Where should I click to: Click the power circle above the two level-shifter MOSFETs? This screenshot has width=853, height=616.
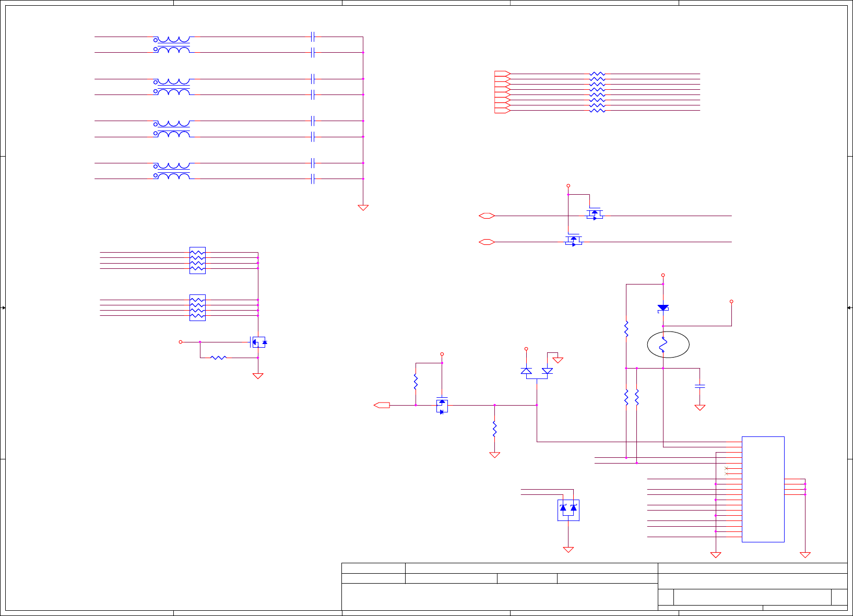coord(568,186)
